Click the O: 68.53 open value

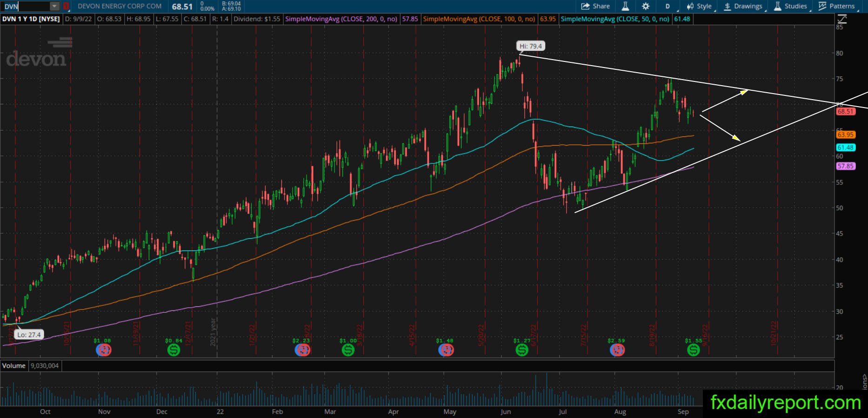(x=108, y=19)
